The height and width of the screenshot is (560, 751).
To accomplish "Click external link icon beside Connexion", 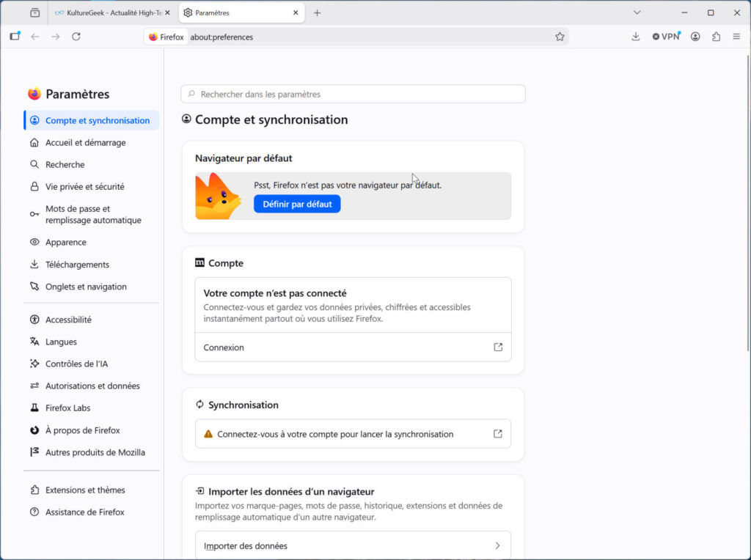I will tap(498, 347).
